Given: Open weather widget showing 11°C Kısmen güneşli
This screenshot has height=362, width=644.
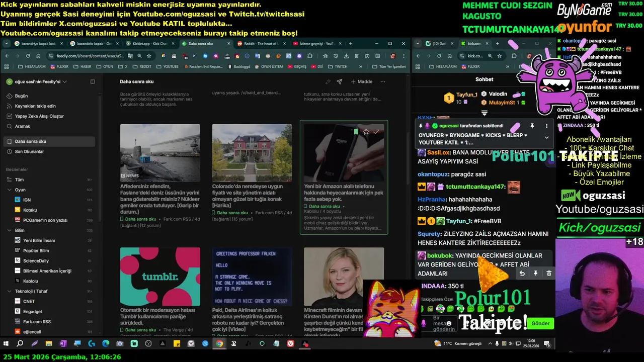Looking at the screenshot, I should [x=457, y=343].
